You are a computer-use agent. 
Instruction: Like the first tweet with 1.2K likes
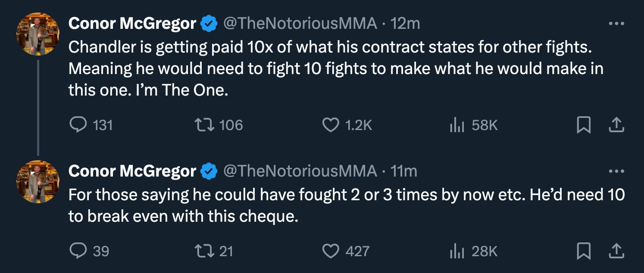(331, 125)
